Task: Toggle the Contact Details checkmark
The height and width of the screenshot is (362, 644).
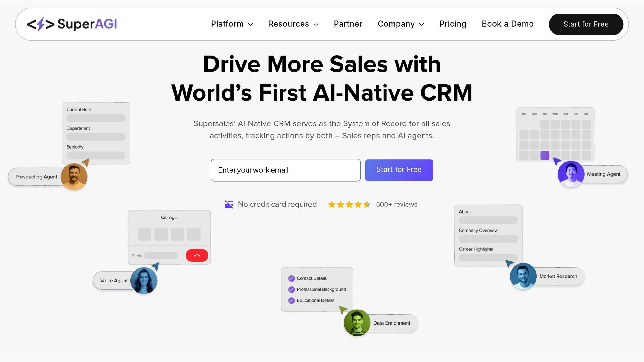Action: pos(291,278)
